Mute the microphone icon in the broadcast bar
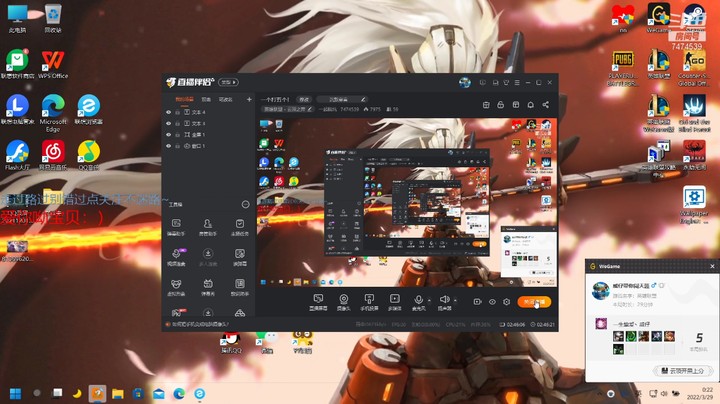The width and height of the screenshot is (720, 404). tap(418, 299)
